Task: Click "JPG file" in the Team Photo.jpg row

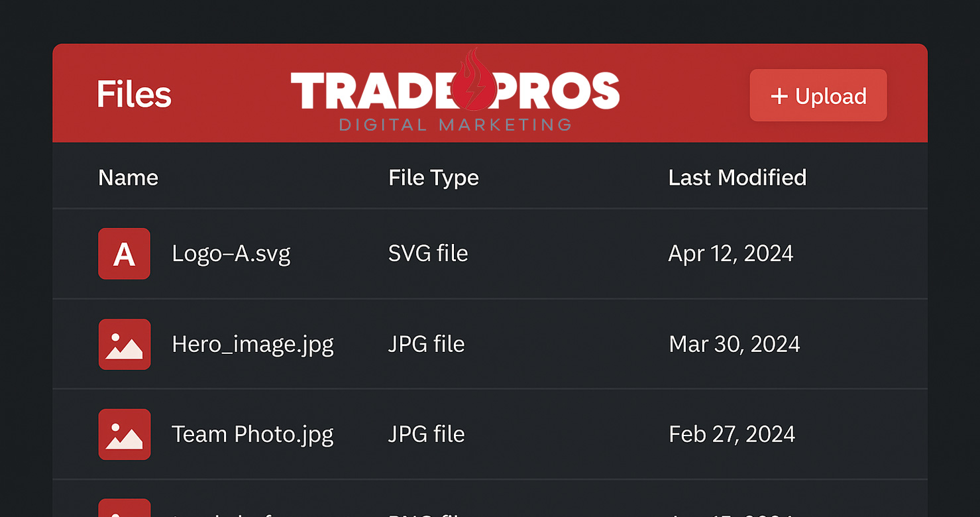Action: pos(426,434)
